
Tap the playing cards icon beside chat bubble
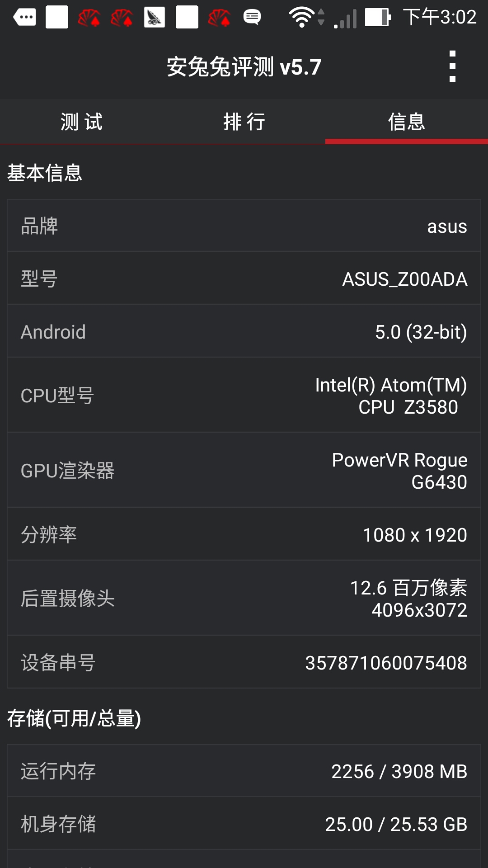pos(220,17)
